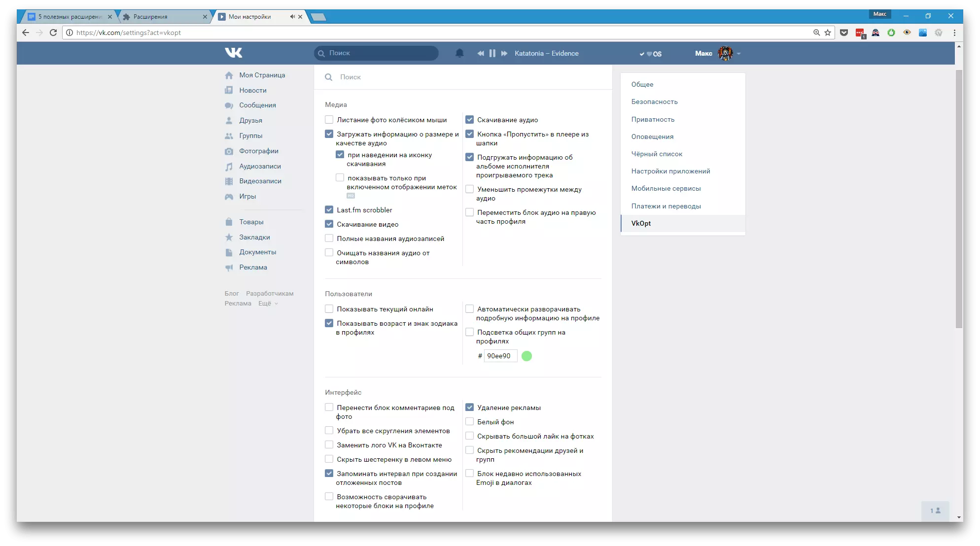Click the Друзья person icon

(x=229, y=121)
